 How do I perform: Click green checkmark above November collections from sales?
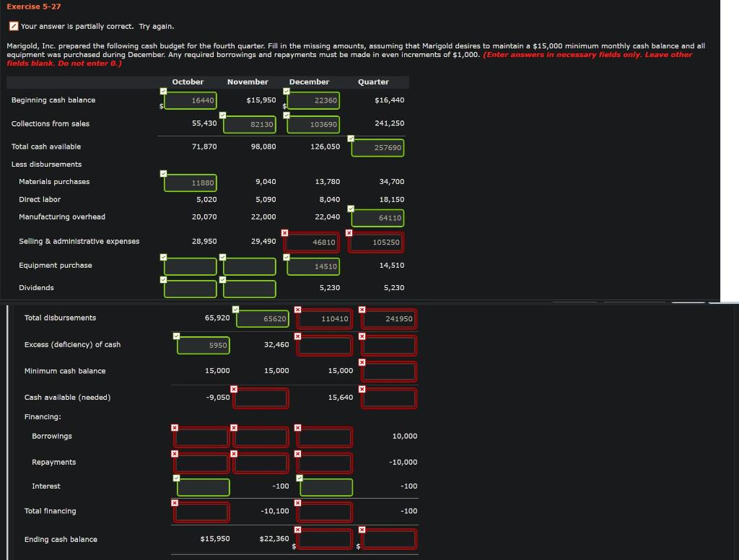222,115
